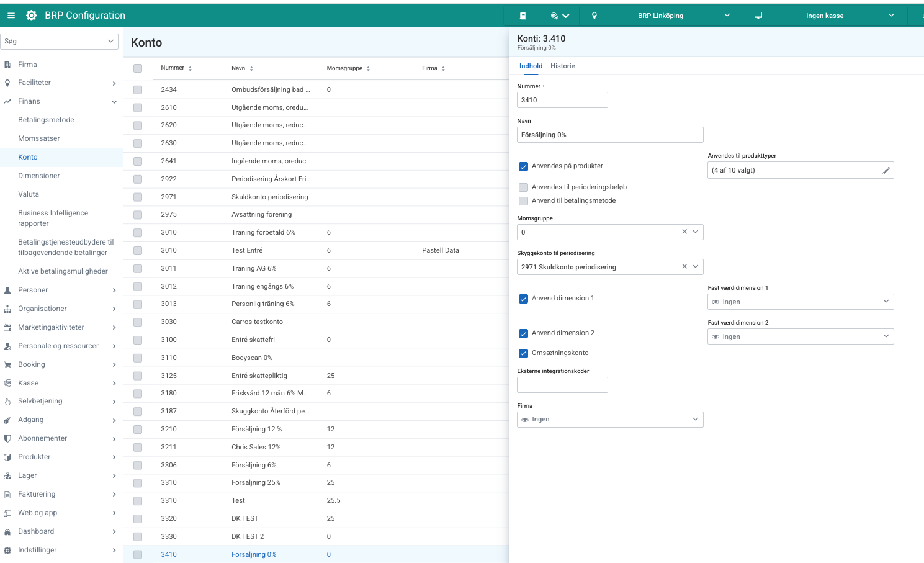Clear the Momsgruppe field with the X icon
924x563 pixels.
click(x=684, y=232)
